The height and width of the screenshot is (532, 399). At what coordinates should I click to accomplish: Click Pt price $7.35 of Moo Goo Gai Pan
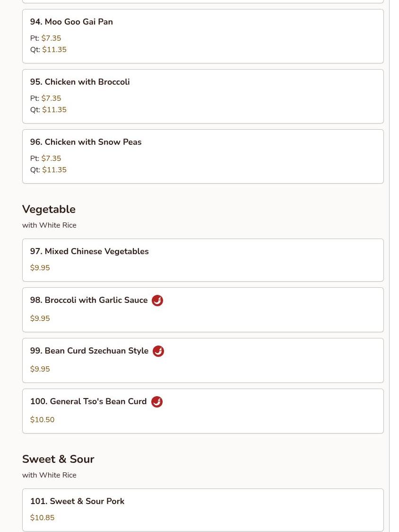click(51, 38)
